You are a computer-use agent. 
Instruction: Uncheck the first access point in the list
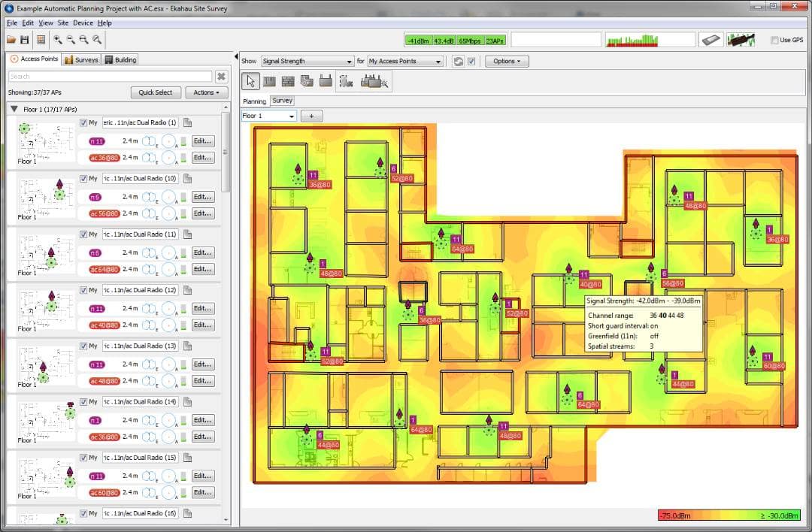tap(83, 124)
